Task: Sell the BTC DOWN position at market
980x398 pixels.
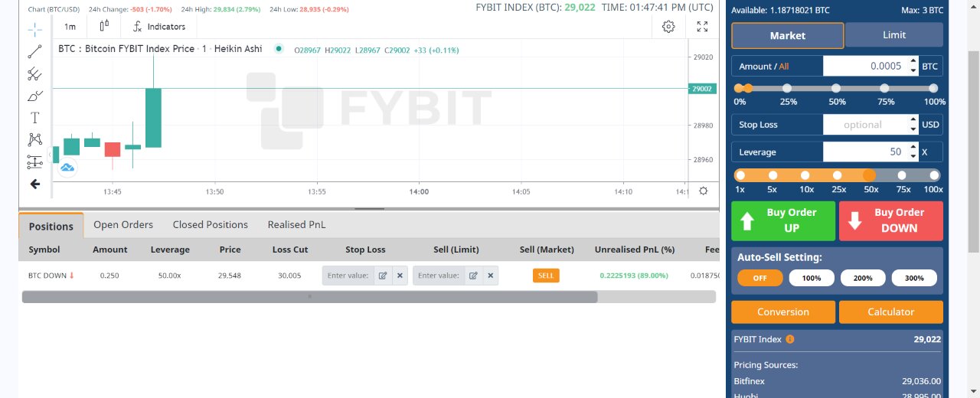Action: 546,276
